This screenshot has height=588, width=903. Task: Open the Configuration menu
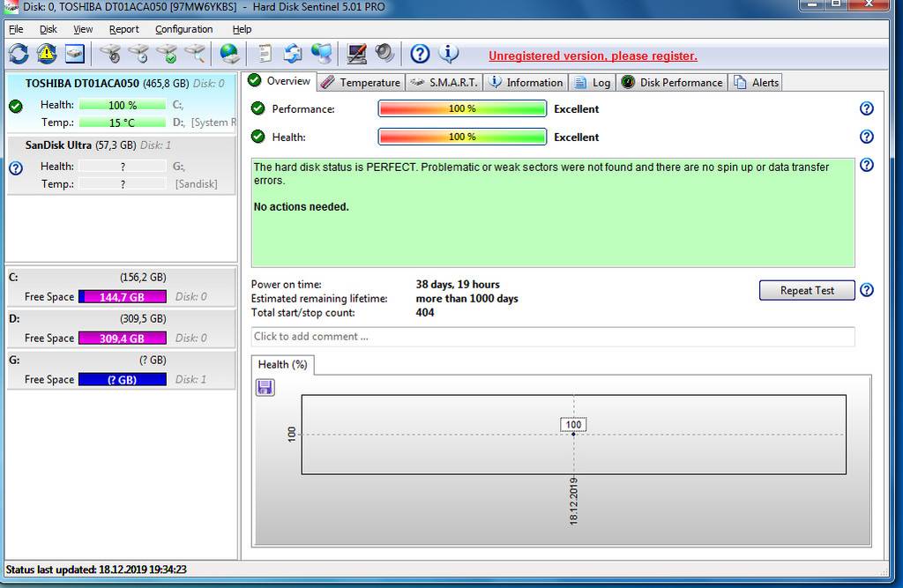click(183, 29)
